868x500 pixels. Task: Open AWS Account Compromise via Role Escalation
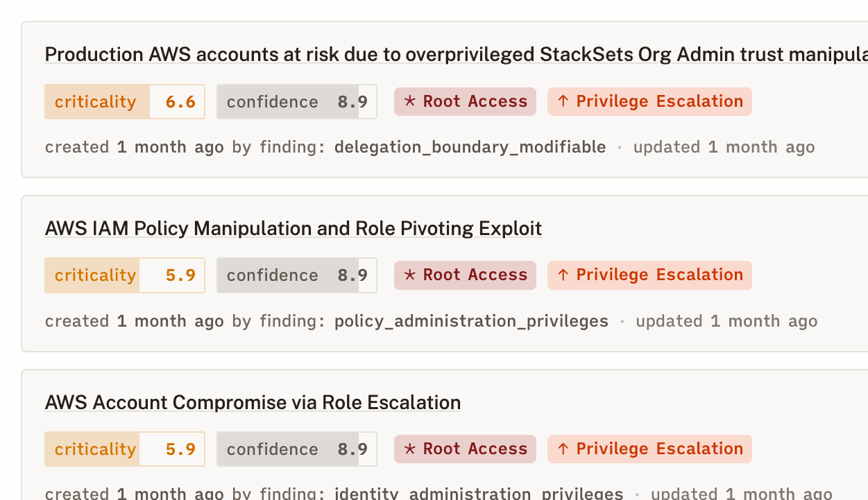pyautogui.click(x=253, y=402)
